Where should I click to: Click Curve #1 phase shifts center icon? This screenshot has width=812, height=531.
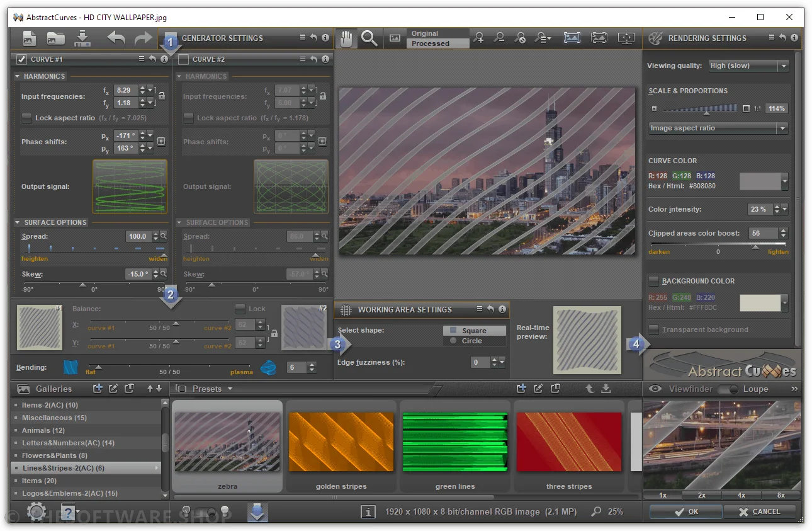pos(161,141)
